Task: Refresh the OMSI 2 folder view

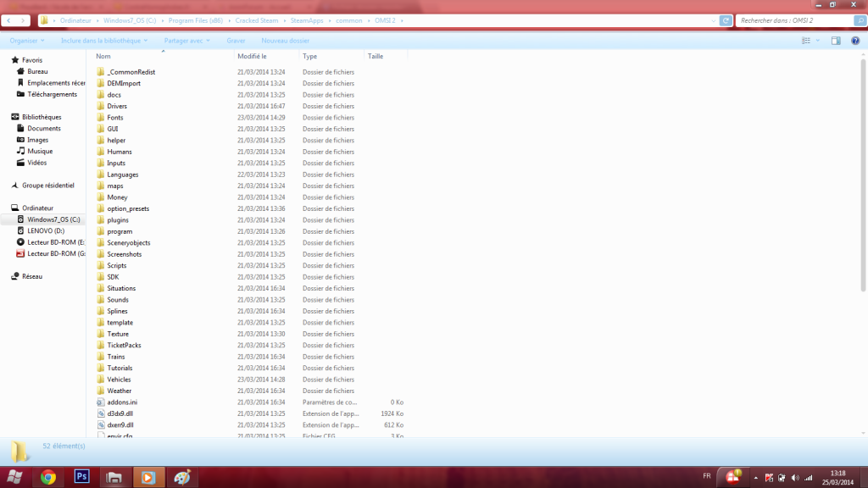Action: point(726,20)
